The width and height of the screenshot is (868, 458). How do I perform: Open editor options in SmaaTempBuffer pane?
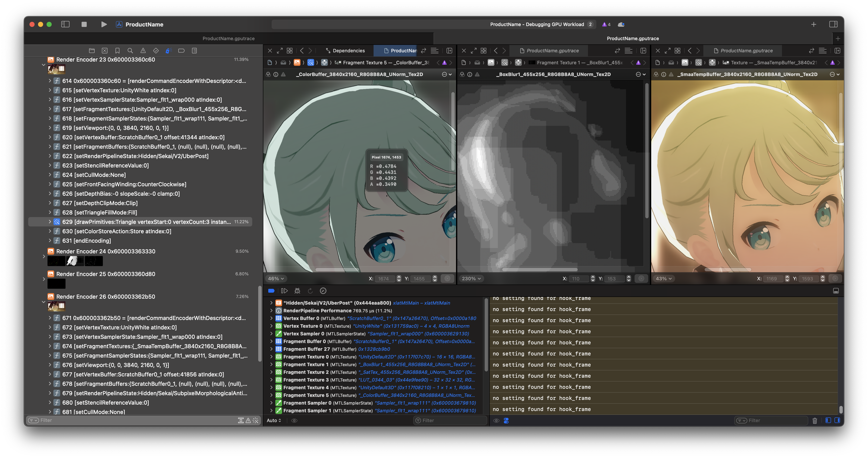pos(823,51)
